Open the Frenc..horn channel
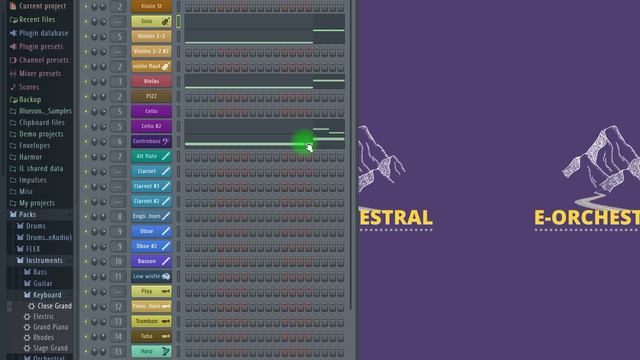This screenshot has width=640, height=360. (151, 306)
